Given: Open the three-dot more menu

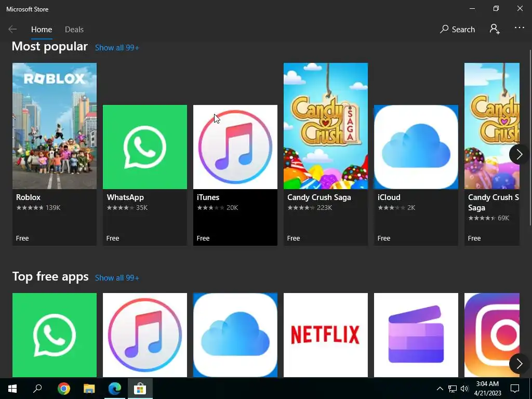Looking at the screenshot, I should pyautogui.click(x=520, y=28).
